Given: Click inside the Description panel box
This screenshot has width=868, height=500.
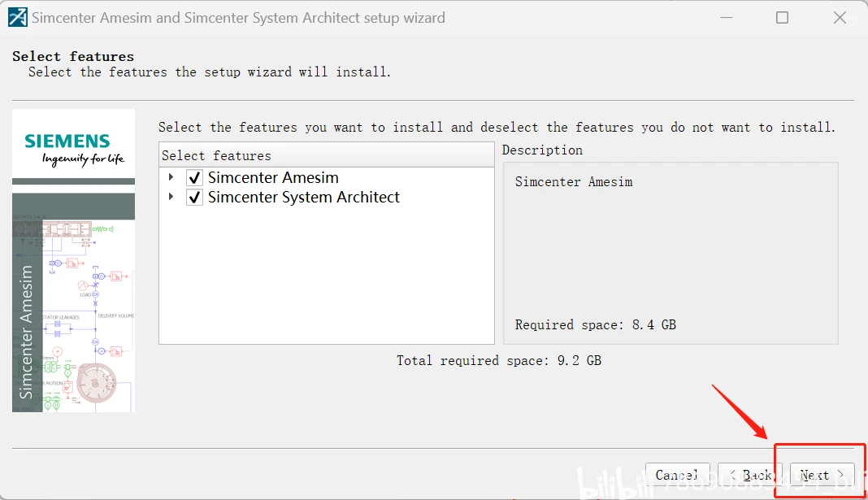Looking at the screenshot, I should tap(671, 252).
